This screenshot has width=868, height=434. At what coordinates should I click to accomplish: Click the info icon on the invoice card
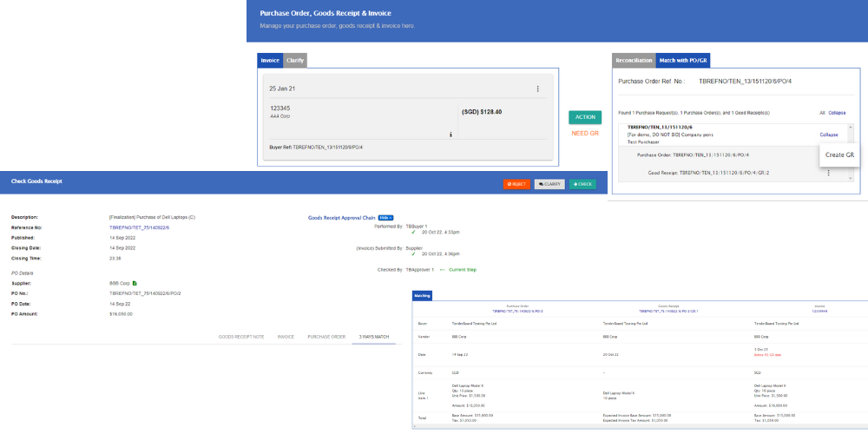pos(450,134)
